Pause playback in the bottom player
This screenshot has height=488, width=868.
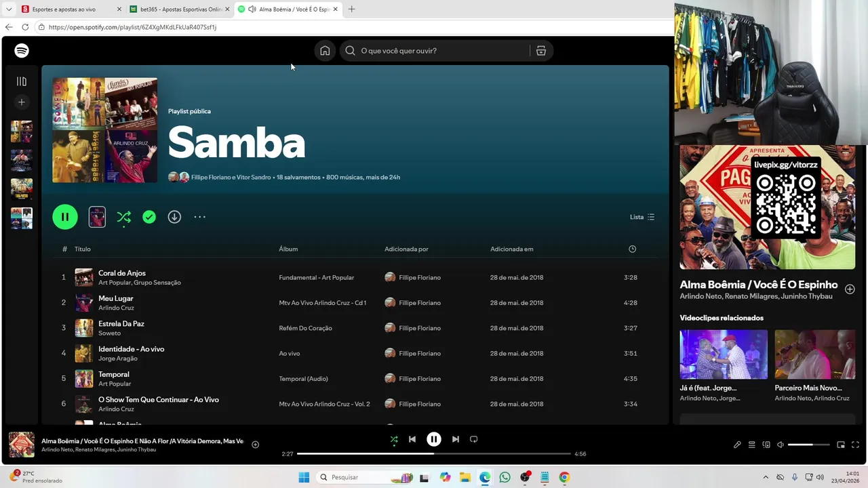(434, 439)
